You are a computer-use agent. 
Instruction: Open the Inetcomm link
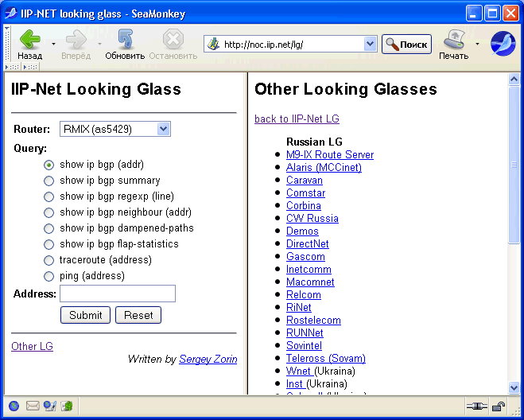309,269
